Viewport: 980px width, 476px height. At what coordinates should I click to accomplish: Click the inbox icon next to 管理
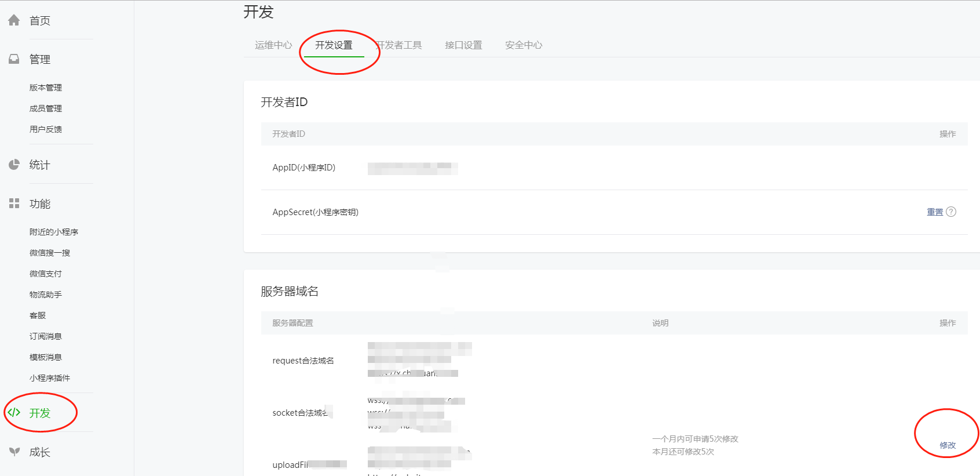click(14, 59)
